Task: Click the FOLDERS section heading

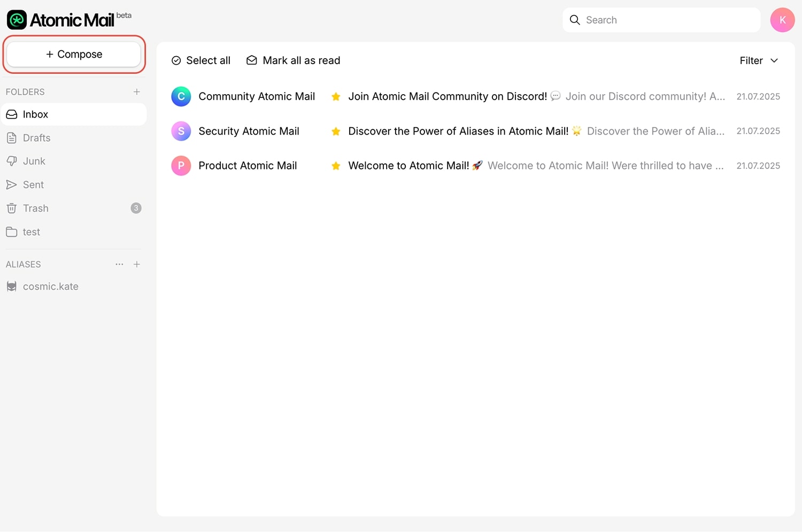Action: (x=25, y=92)
